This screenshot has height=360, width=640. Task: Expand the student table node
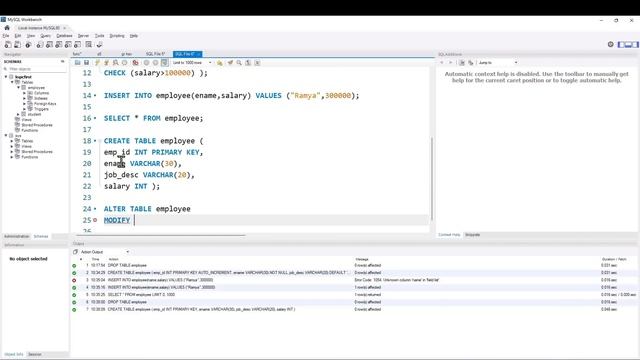click(x=18, y=114)
